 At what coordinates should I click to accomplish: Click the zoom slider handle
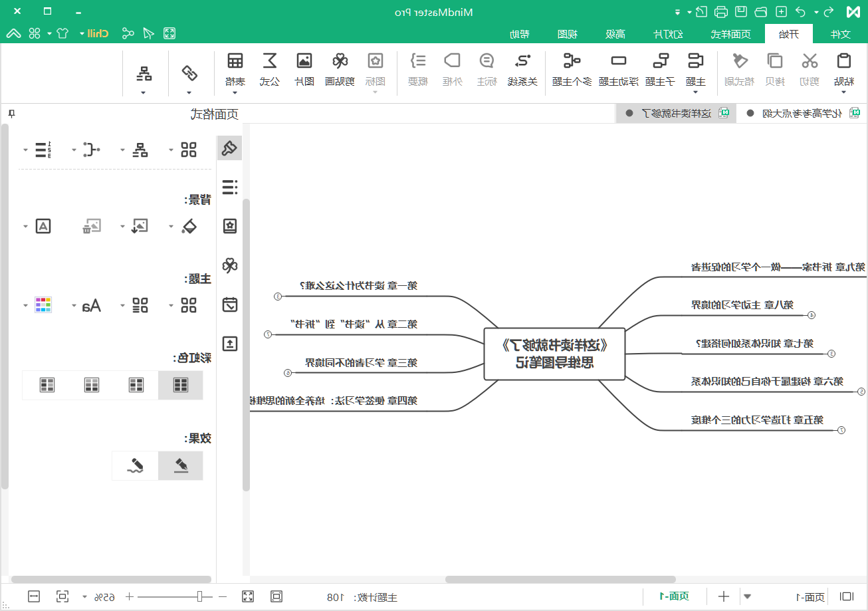pos(200,596)
